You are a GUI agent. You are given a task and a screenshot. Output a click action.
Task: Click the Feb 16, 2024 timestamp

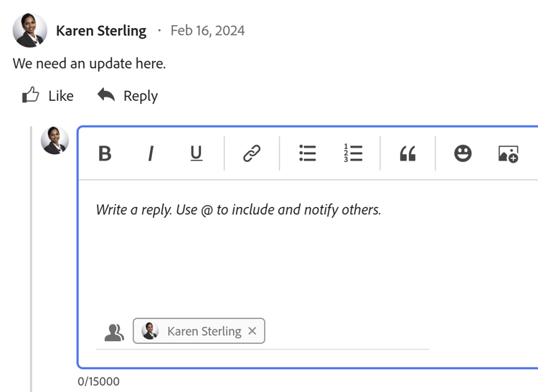pyautogui.click(x=207, y=31)
